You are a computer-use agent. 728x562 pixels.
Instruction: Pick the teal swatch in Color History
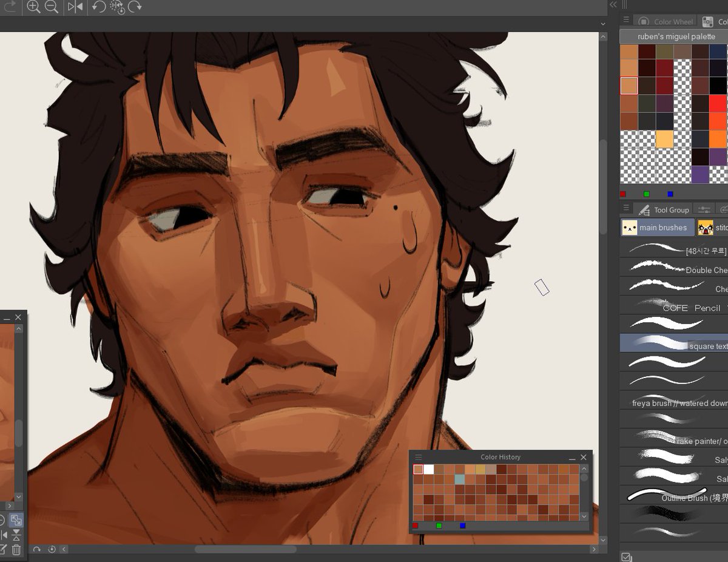click(459, 479)
